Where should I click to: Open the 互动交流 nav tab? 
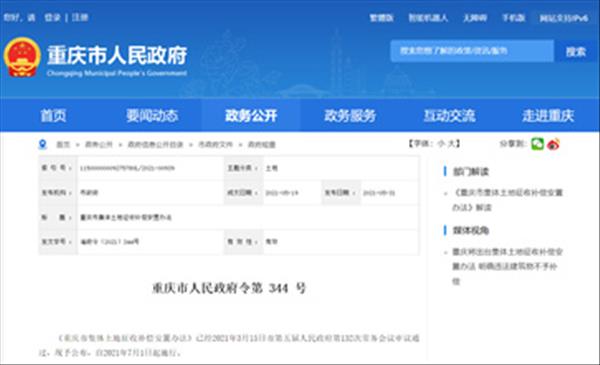[x=450, y=116]
